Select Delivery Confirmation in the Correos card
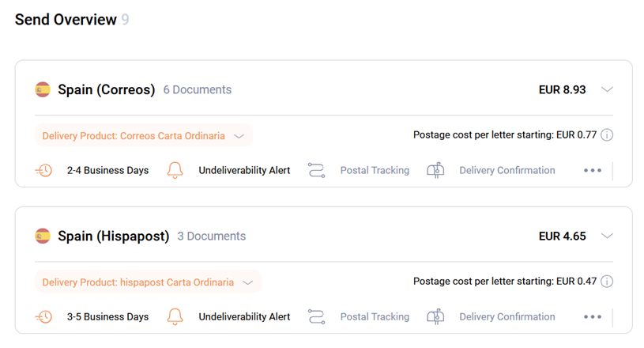This screenshot has height=348, width=644. point(507,170)
